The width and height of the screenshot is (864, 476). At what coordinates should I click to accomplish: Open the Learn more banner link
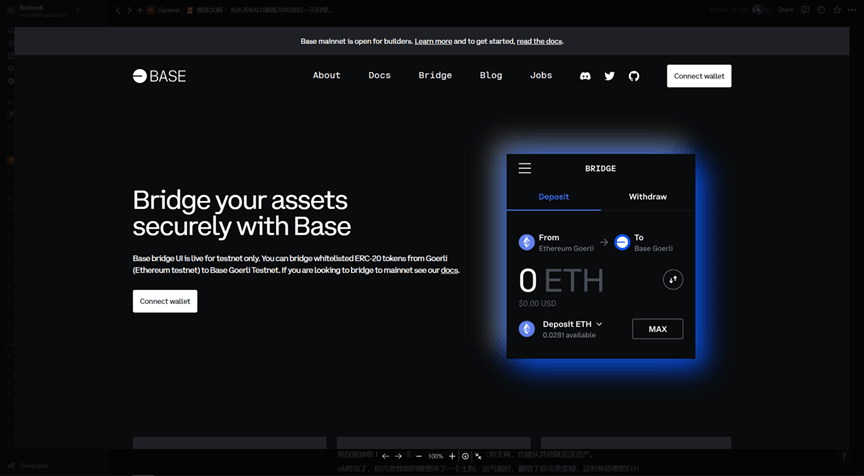pos(433,41)
